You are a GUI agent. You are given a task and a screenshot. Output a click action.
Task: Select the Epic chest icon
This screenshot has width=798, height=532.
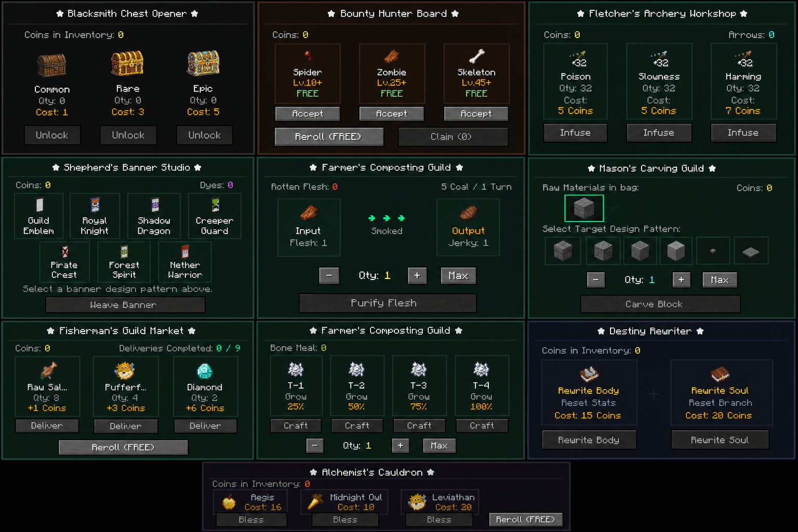[204, 63]
